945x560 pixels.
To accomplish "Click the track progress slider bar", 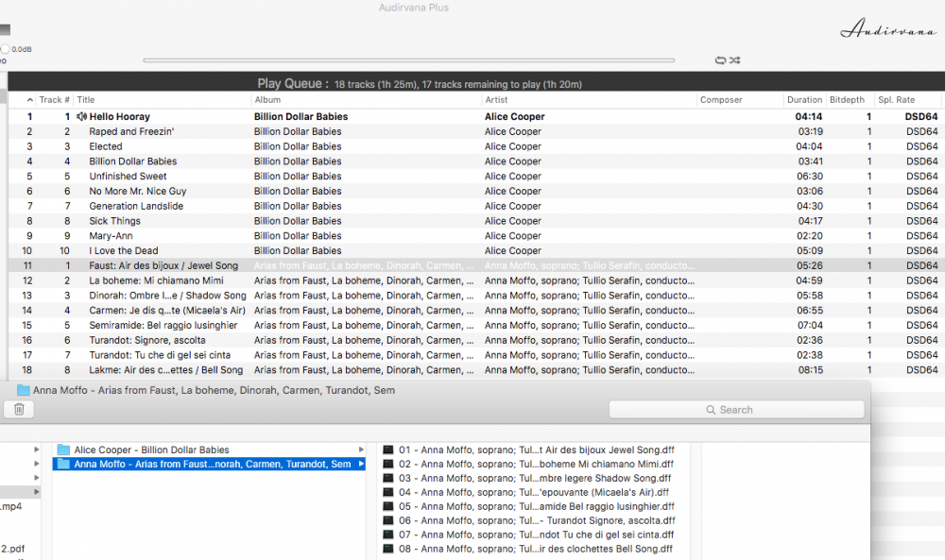I will [408, 60].
